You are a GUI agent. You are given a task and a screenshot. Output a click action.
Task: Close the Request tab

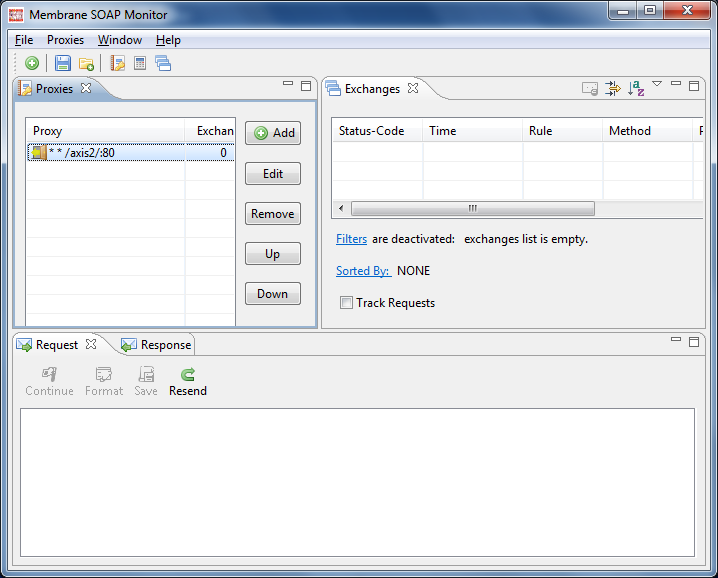(x=91, y=344)
